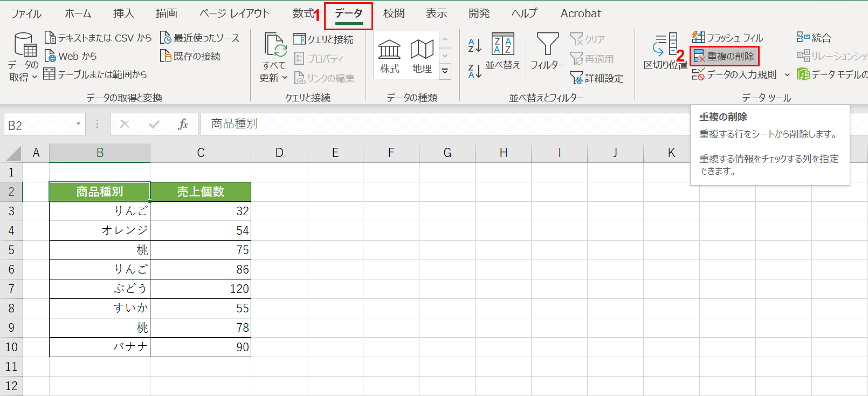868x396 pixels.
Task: Open the ヘルプ tab
Action: (x=524, y=13)
